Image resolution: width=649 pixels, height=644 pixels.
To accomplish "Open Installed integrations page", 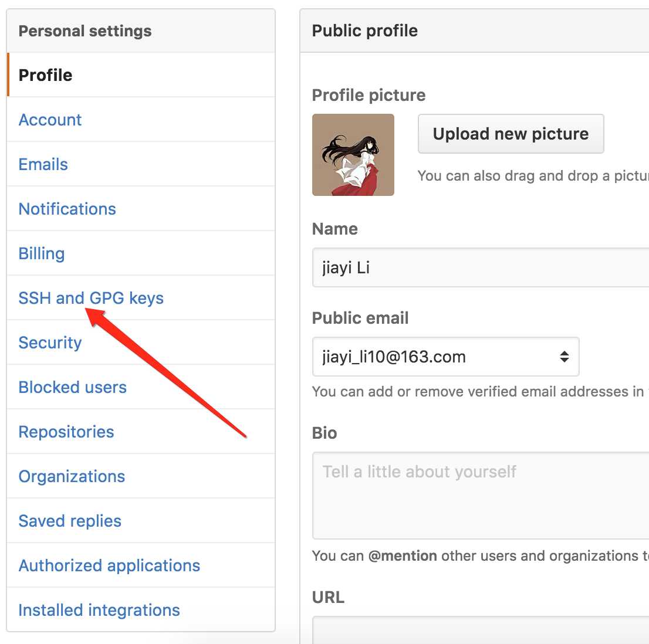I will (141, 609).
